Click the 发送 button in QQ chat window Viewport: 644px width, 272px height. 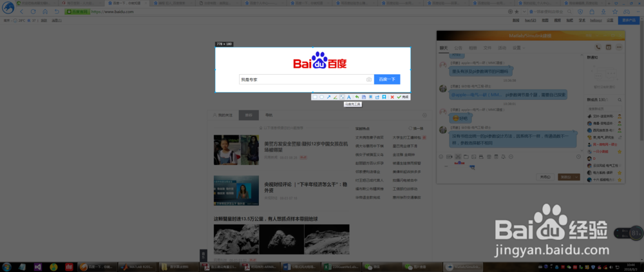pos(565,177)
